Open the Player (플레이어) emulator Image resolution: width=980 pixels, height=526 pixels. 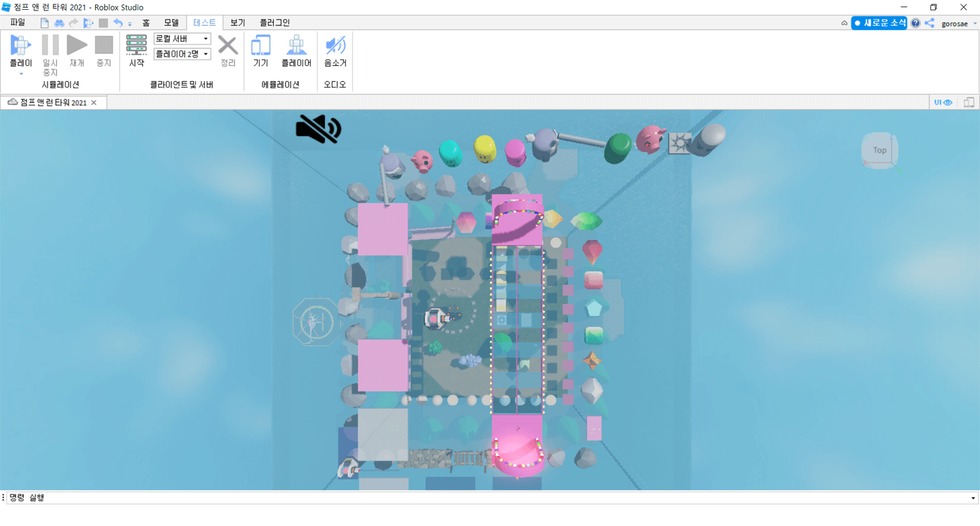[296, 50]
